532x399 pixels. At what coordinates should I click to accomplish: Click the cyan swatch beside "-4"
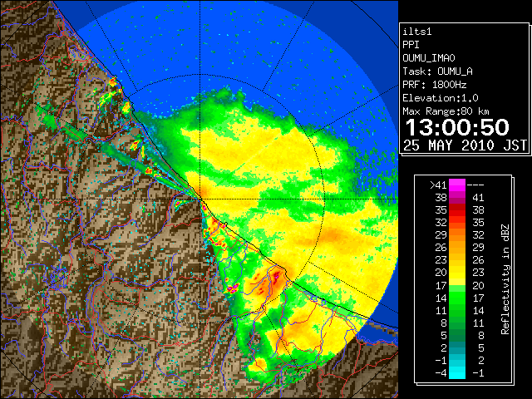pyautogui.click(x=457, y=372)
